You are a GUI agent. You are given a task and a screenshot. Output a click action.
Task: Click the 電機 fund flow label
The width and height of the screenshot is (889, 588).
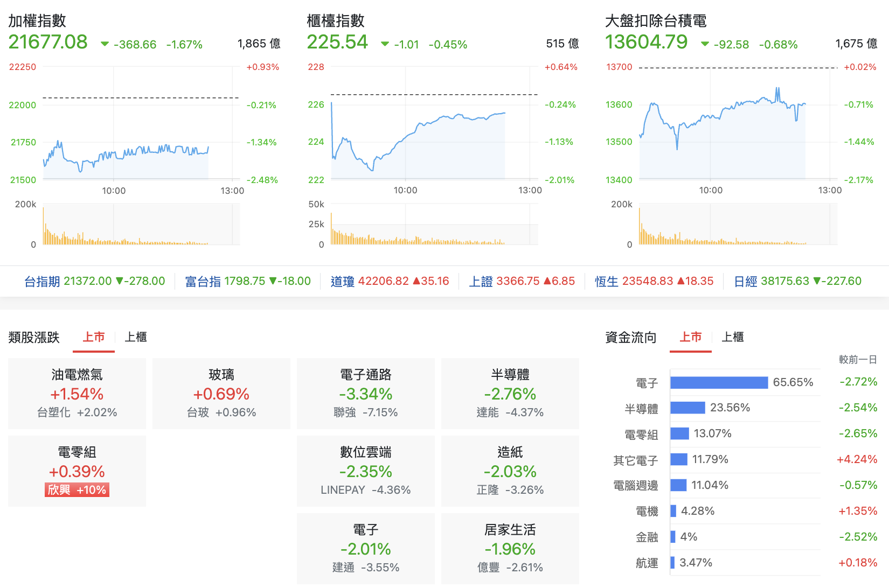[x=647, y=512]
